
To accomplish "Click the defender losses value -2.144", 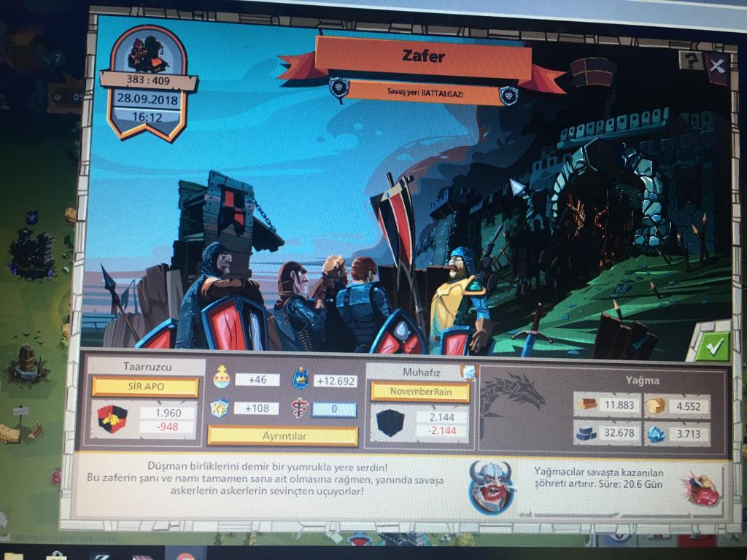I will tap(441, 430).
